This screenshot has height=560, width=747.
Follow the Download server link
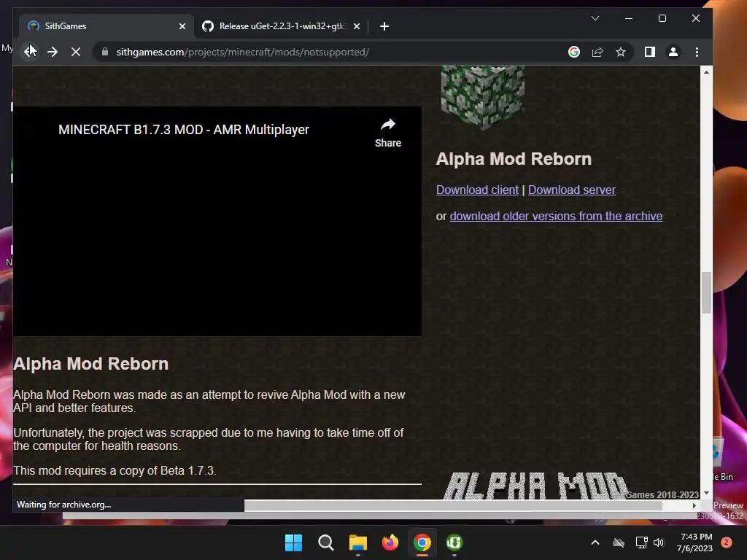pyautogui.click(x=572, y=190)
